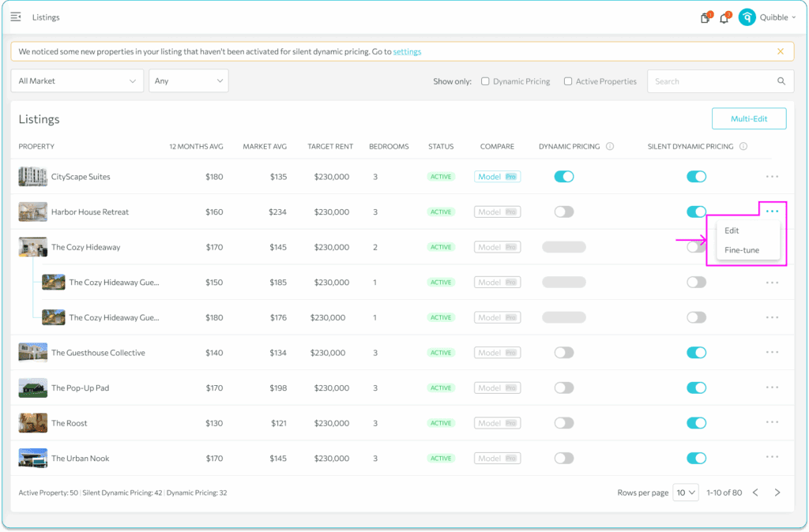
Task: Disable Silent Dynamic Pricing for Harbor House Retreat
Action: click(696, 212)
